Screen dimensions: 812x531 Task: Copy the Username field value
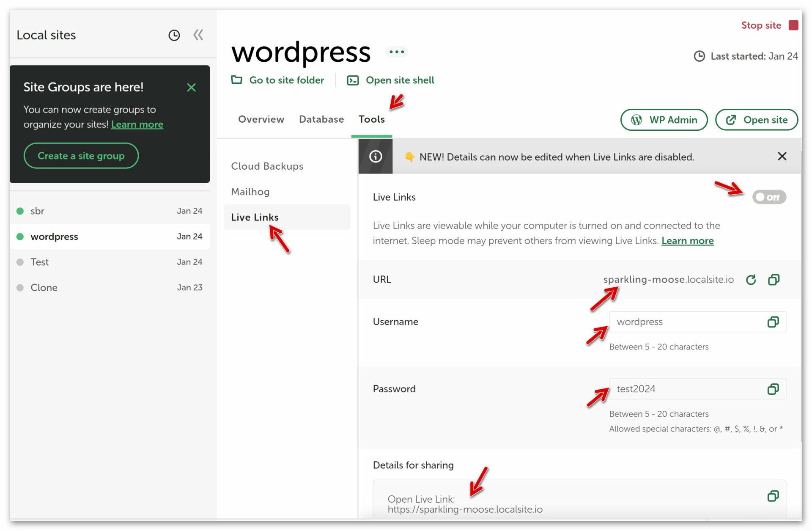point(773,322)
